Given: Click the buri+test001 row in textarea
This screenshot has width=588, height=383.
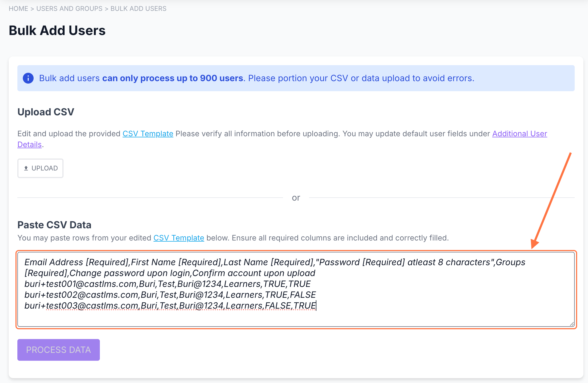Looking at the screenshot, I should [x=167, y=284].
